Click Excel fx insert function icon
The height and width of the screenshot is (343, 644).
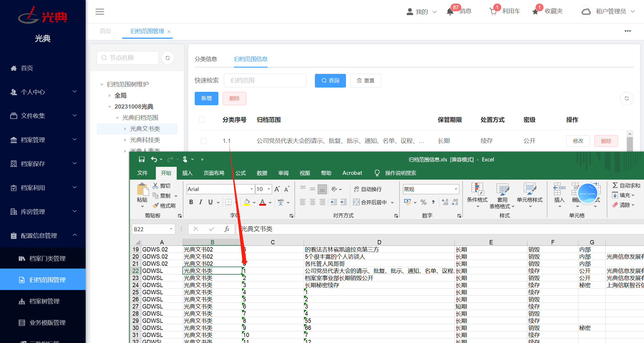[x=227, y=229]
